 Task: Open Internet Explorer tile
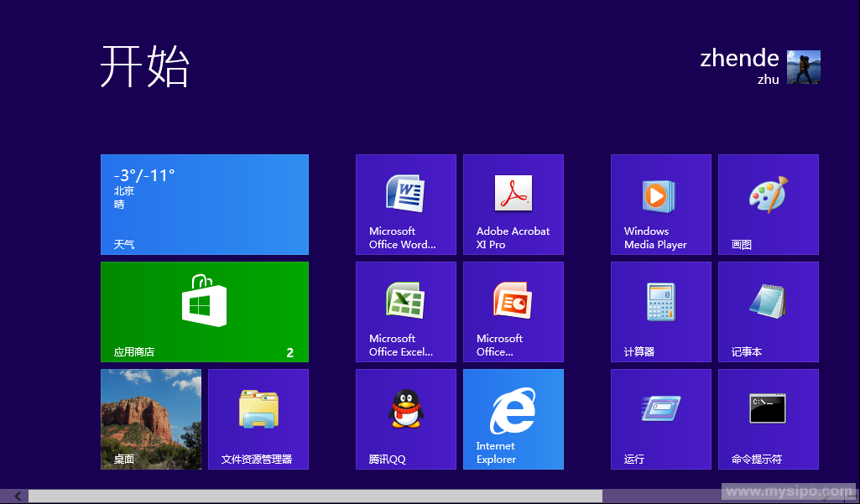(513, 419)
